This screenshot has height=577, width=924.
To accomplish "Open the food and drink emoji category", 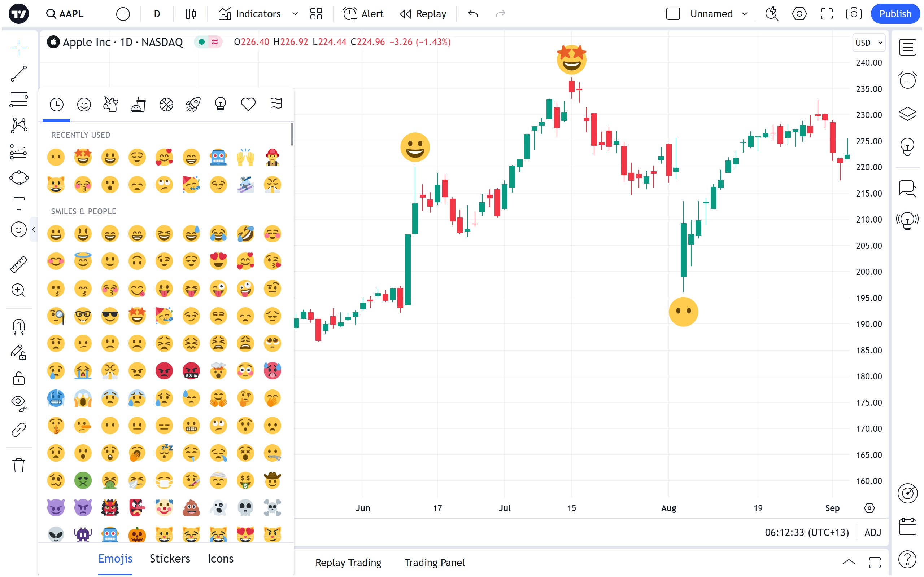I will (x=138, y=105).
